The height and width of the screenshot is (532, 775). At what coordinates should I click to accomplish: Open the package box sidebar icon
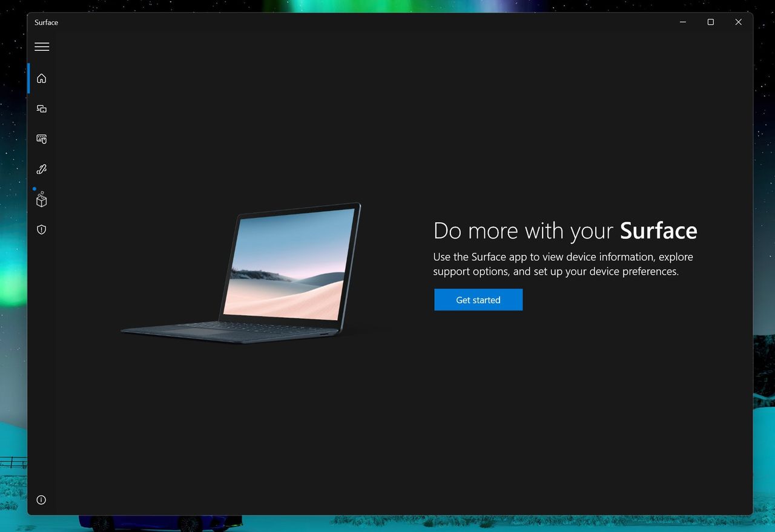(x=41, y=199)
